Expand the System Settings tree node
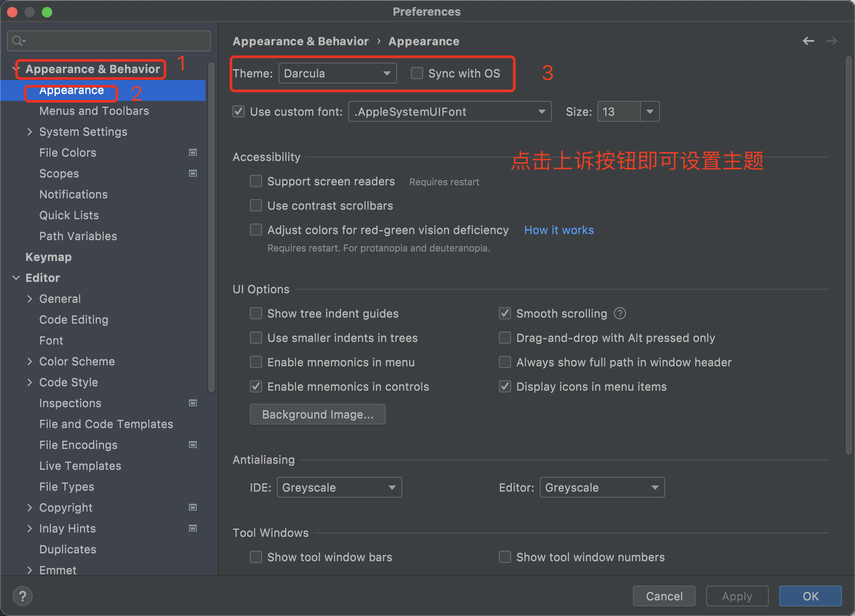This screenshot has height=616, width=855. (x=30, y=131)
